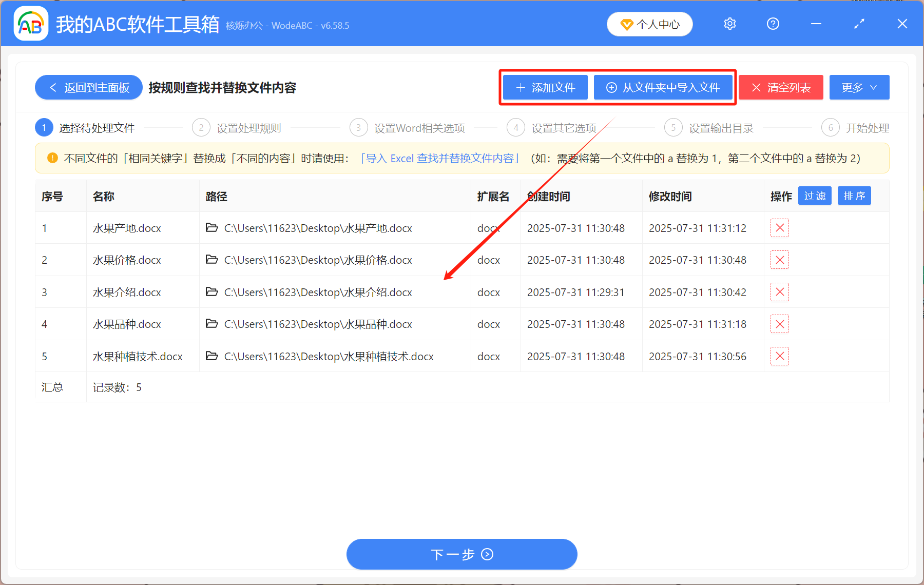924x585 pixels.
Task: Expand the 更多 dropdown menu
Action: click(858, 87)
